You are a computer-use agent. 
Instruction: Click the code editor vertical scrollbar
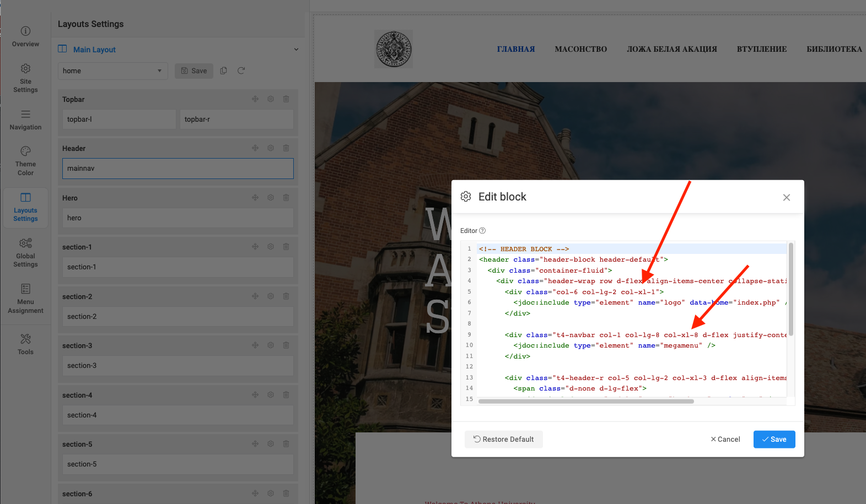pos(791,289)
